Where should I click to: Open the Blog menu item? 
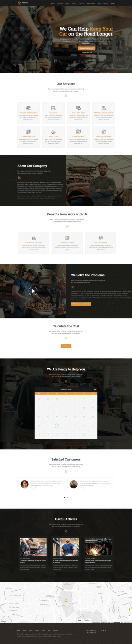(x=99, y=3)
